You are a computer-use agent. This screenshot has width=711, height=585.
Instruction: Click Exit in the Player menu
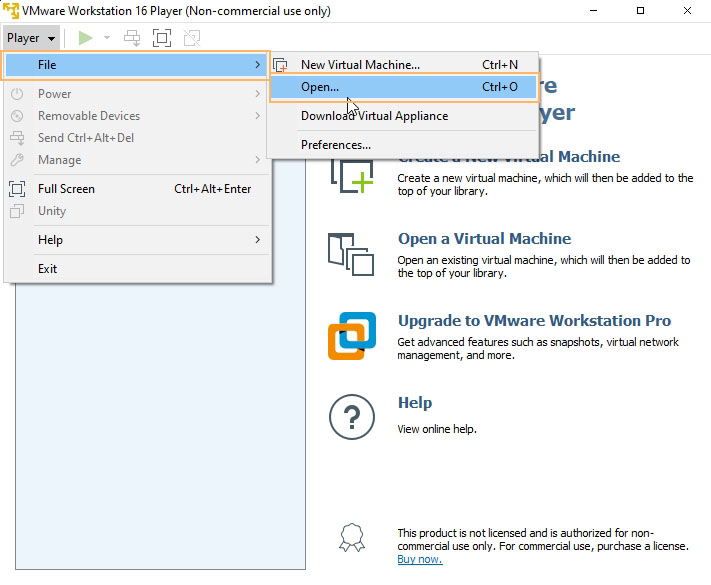[48, 269]
